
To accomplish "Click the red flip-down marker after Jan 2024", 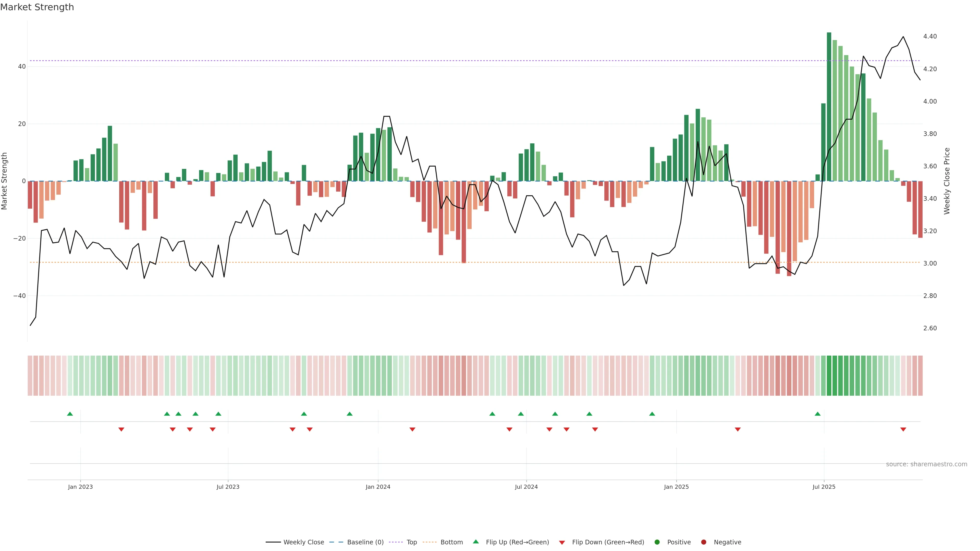I will (412, 429).
